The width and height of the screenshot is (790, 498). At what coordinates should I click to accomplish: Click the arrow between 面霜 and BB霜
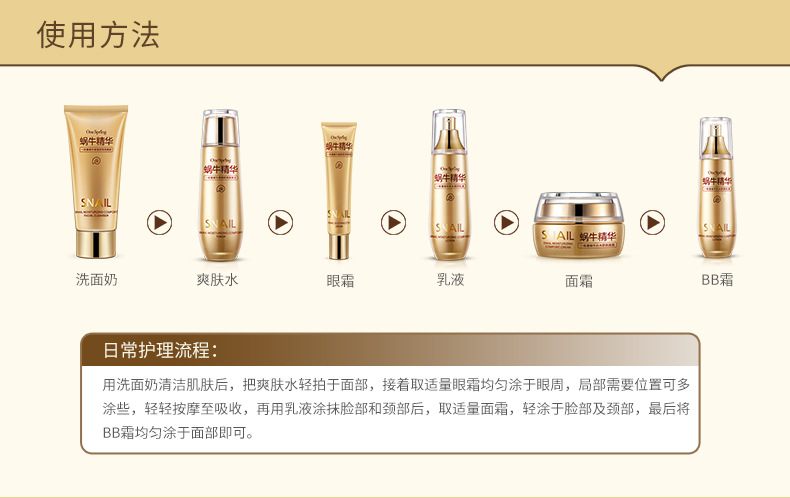[652, 222]
